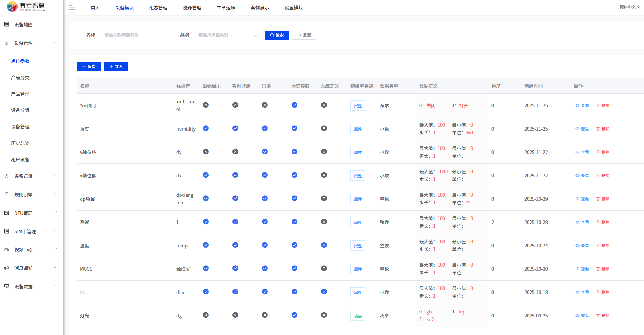Click the 规则引擎 clipboard icon
This screenshot has height=335, width=644.
click(x=7, y=195)
